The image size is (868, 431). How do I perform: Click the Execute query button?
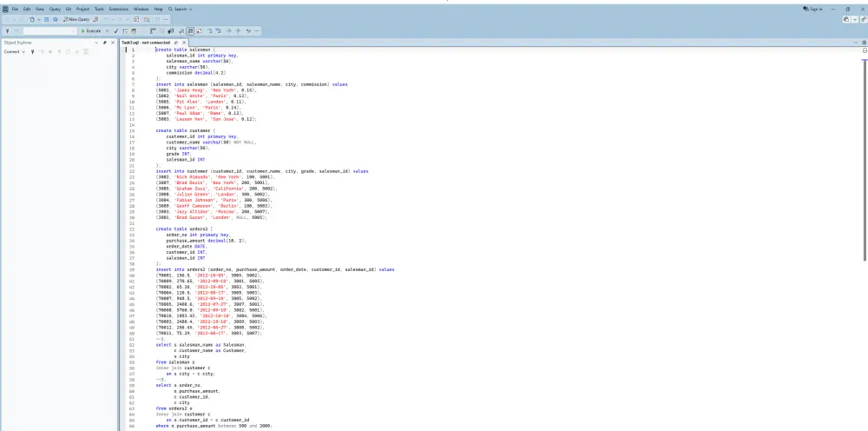(91, 31)
